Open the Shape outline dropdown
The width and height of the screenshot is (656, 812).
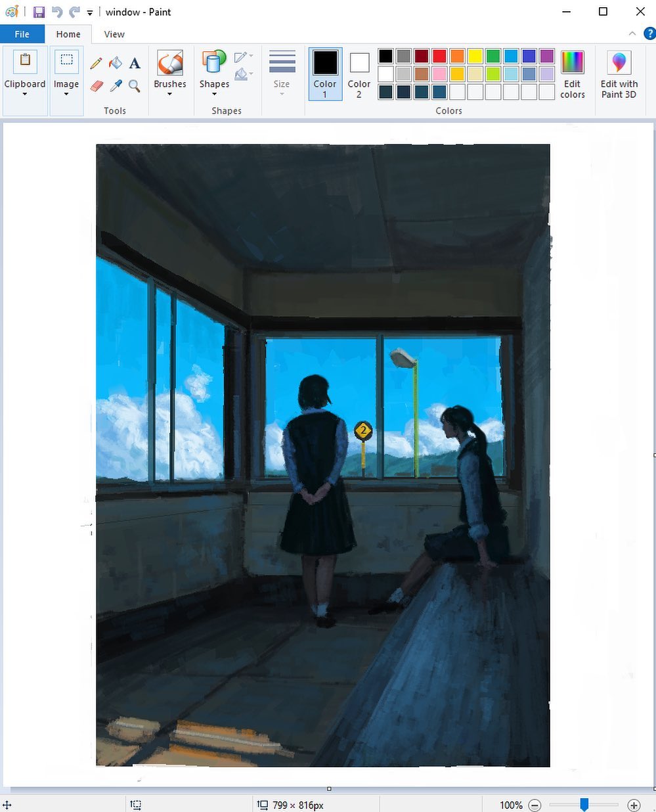click(x=244, y=57)
